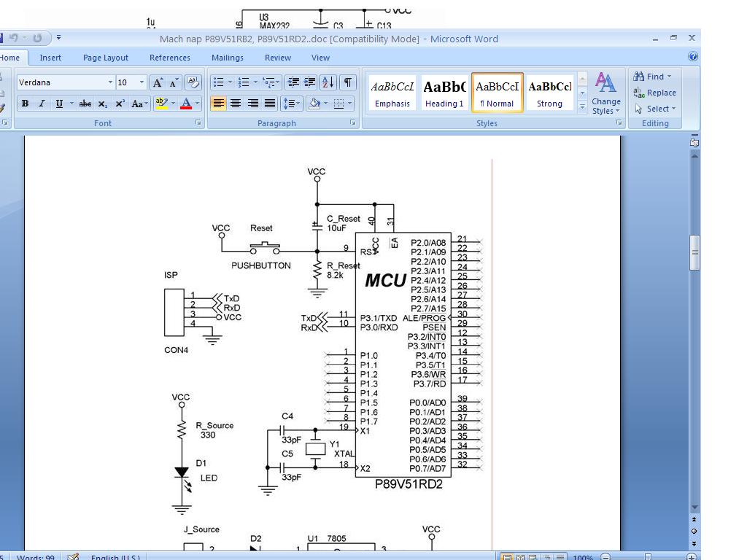Image resolution: width=747 pixels, height=560 pixels.
Task: Apply yellow text highlight color
Action: pos(161,104)
